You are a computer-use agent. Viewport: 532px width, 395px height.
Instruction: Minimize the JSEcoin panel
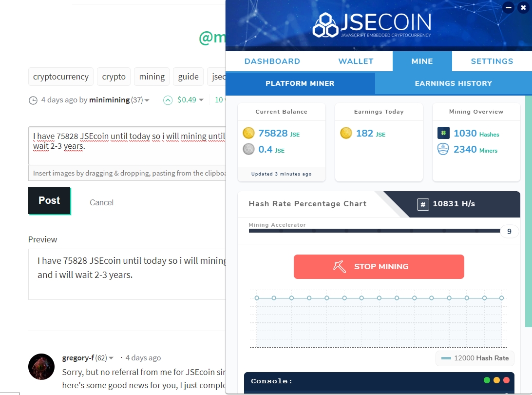[508, 7]
